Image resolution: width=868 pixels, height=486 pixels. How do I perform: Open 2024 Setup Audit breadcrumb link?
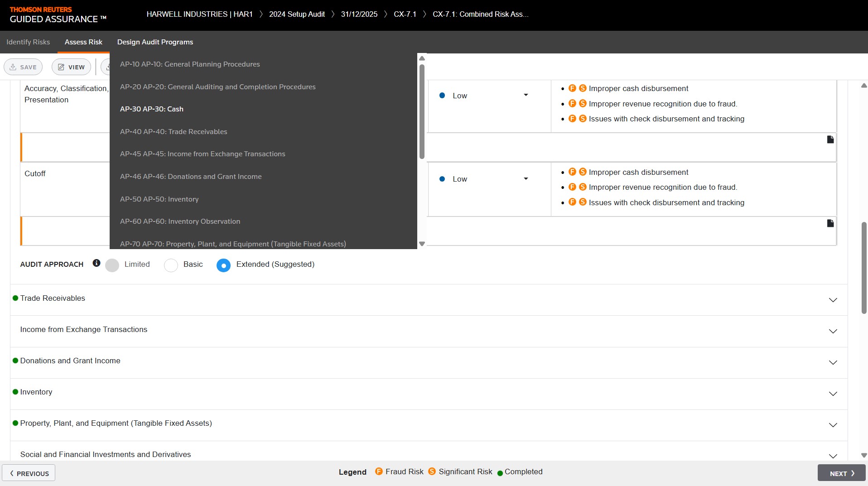point(297,14)
